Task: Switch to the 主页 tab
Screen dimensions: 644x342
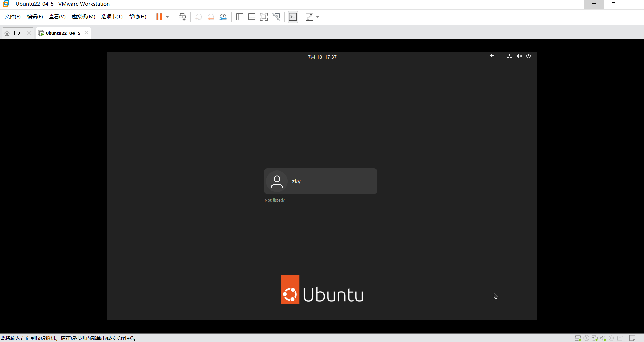Action: [x=17, y=33]
